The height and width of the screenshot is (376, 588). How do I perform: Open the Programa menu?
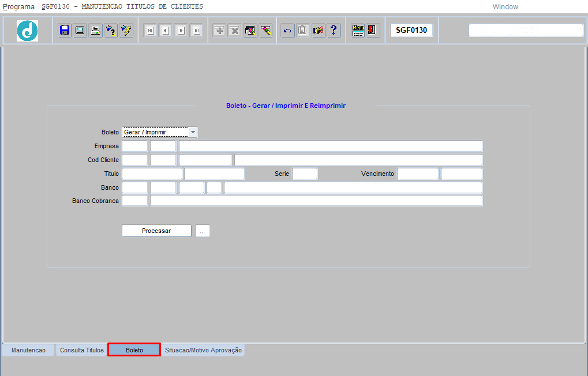(x=18, y=7)
